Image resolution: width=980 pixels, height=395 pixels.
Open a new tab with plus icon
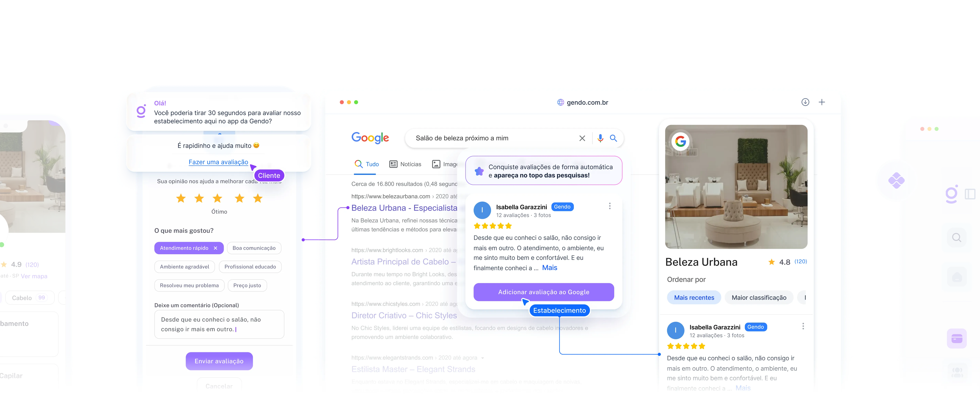[822, 102]
